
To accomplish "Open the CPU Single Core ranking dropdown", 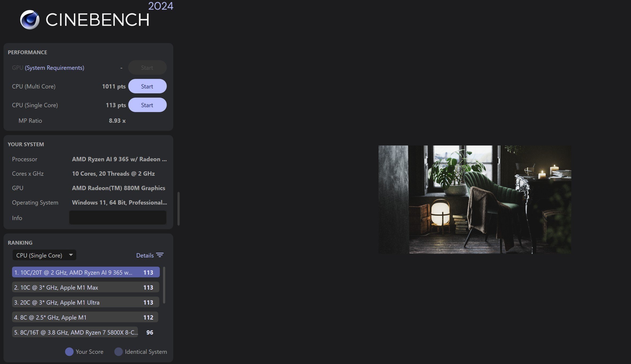I will pyautogui.click(x=43, y=254).
